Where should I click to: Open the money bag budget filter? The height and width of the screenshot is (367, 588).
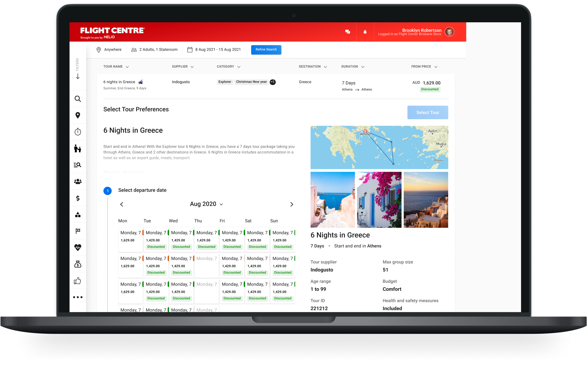click(x=78, y=264)
